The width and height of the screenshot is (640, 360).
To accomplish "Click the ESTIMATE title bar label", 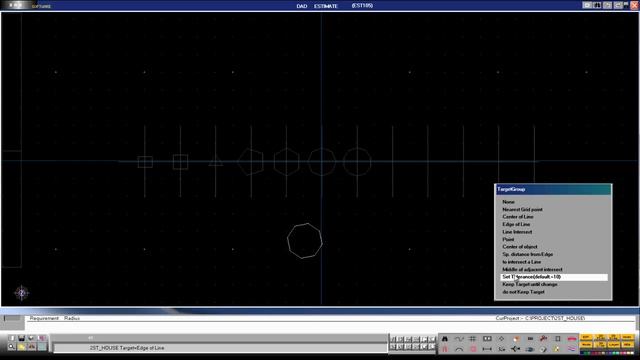I will tap(326, 6).
